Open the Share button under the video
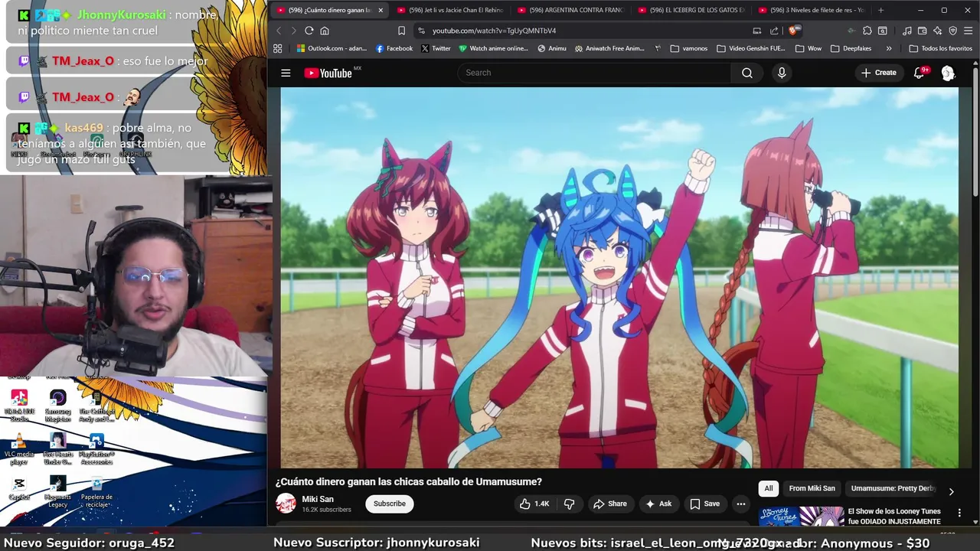 (x=610, y=504)
